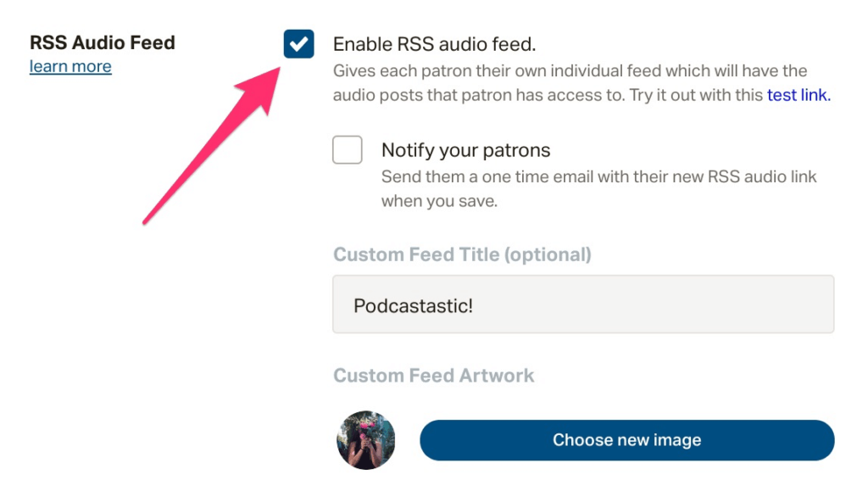Click the Custom Feed Title (optional) label
This screenshot has height=491, width=868.
462,254
